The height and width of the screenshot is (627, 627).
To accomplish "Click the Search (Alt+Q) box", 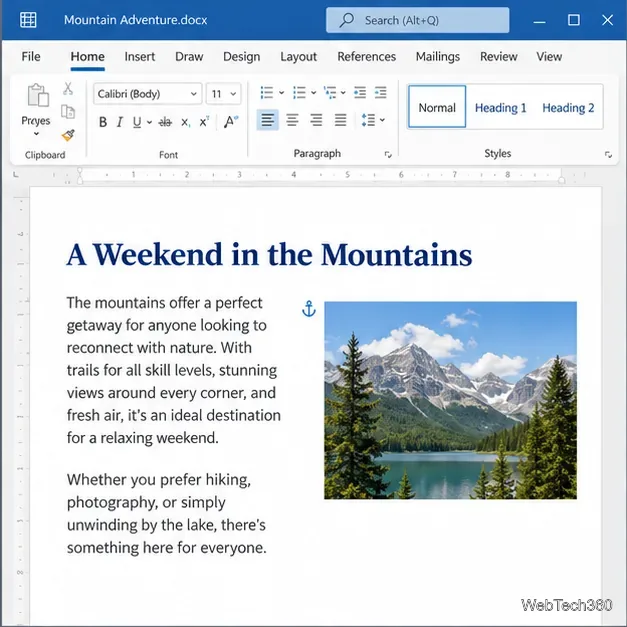I will pos(417,20).
